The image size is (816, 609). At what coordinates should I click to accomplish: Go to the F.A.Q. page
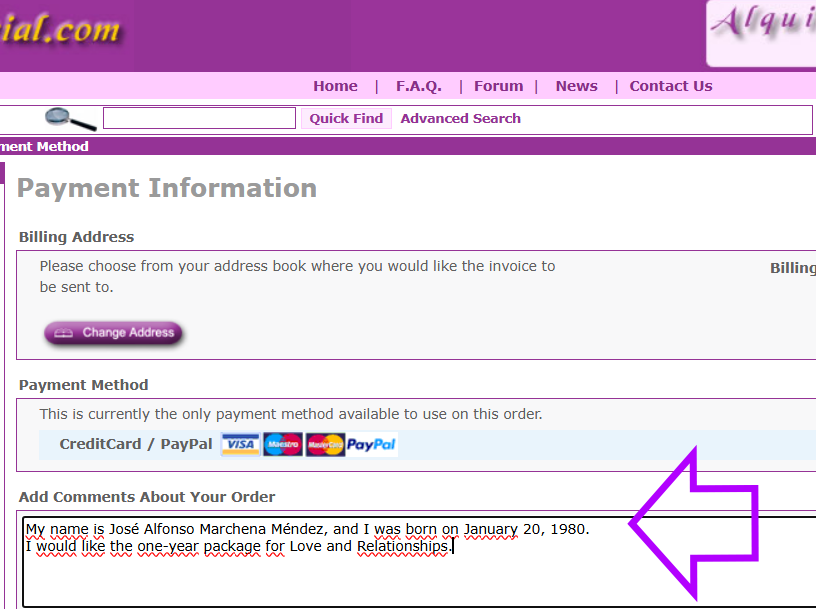pyautogui.click(x=418, y=86)
